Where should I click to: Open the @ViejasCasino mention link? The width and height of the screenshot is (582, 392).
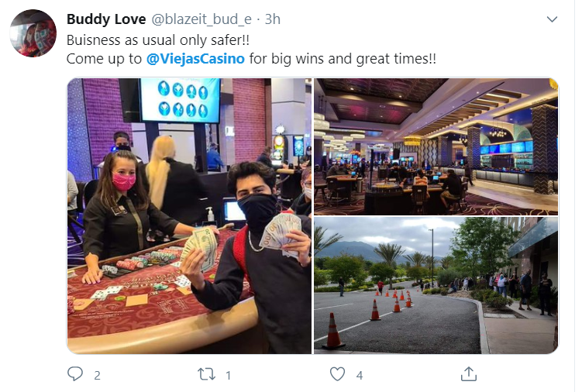coord(195,59)
